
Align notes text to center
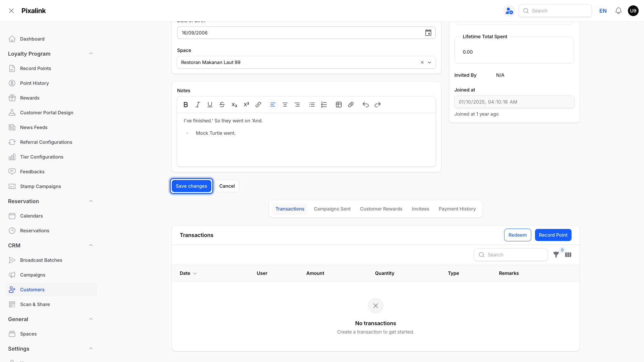(285, 105)
